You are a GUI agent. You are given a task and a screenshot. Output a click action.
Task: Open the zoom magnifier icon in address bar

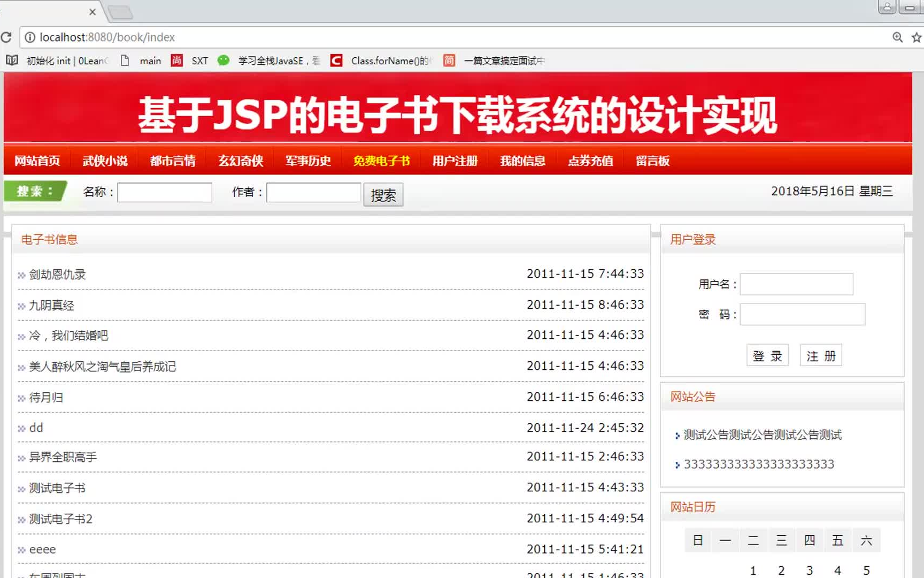[x=898, y=37]
